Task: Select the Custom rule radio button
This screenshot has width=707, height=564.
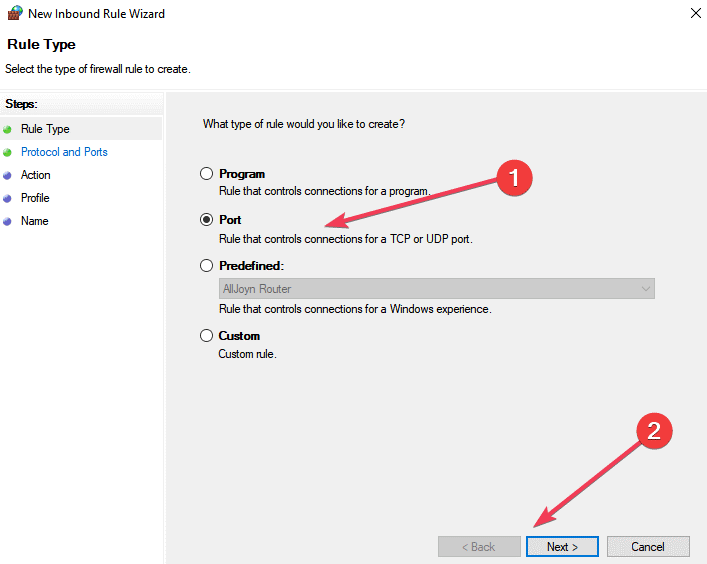Action: coord(207,336)
